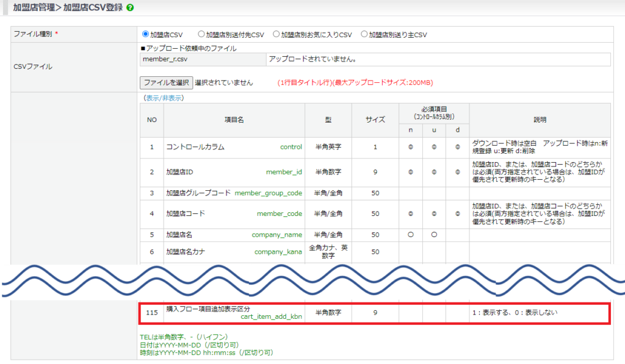625x364 pixels.
Task: Click the member_code field name in row 4
Action: 279,214
